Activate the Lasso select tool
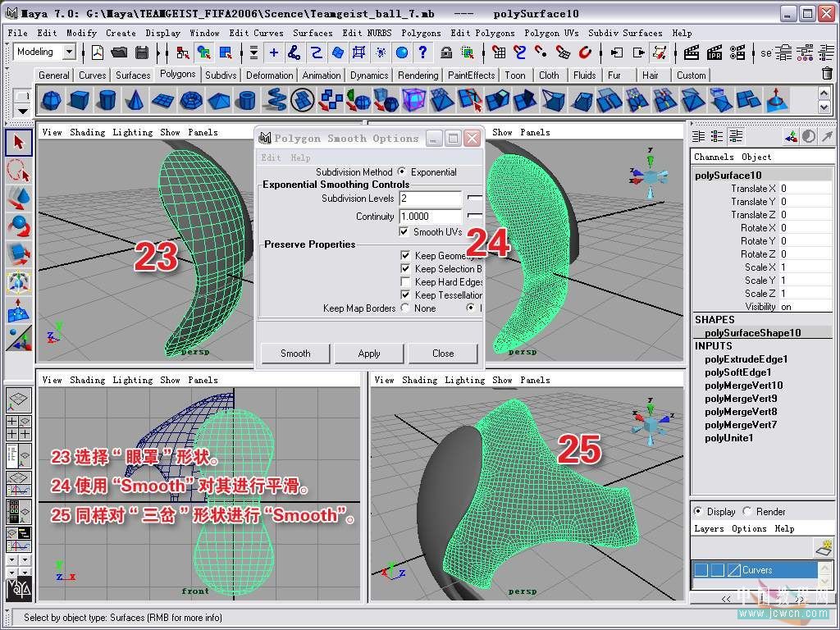This screenshot has width=840, height=630. pyautogui.click(x=19, y=171)
